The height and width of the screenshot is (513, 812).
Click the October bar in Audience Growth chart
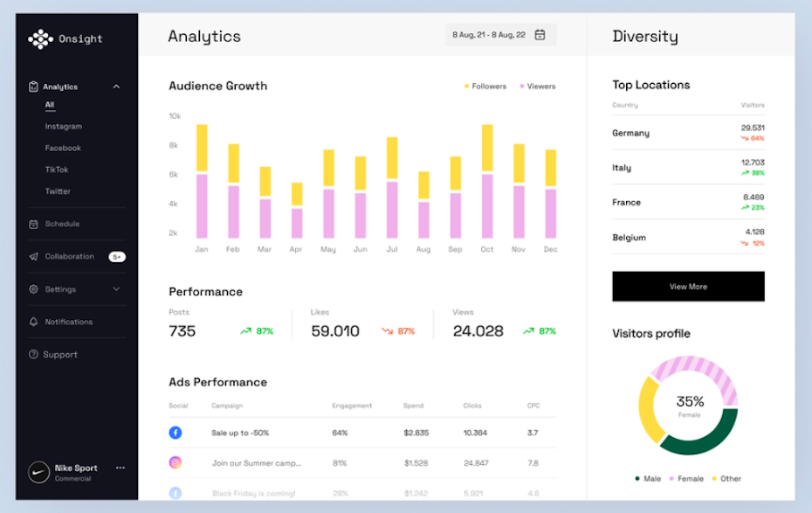coord(486,182)
